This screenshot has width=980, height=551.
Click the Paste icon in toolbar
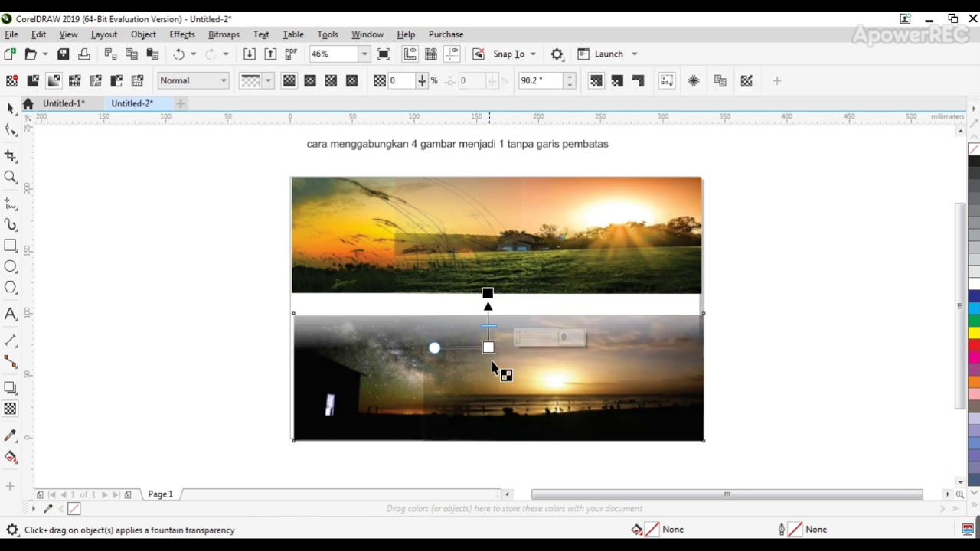[152, 54]
